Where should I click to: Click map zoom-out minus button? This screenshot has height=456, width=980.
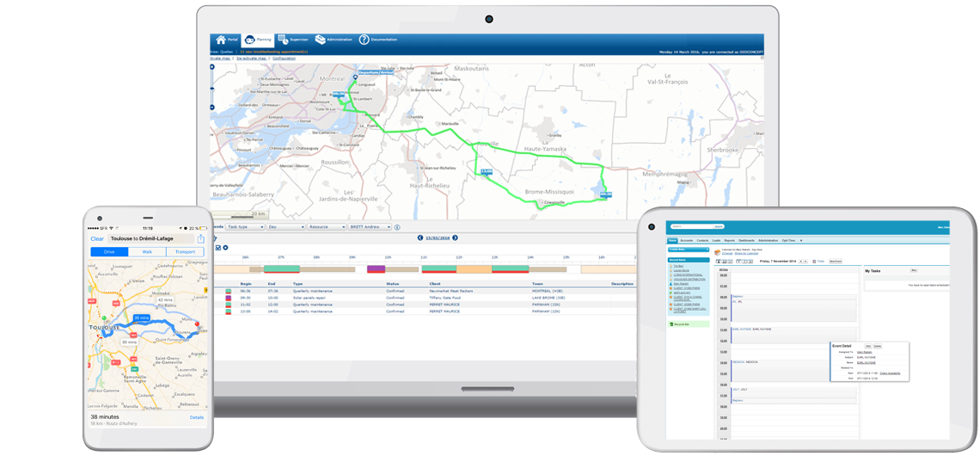(x=212, y=107)
